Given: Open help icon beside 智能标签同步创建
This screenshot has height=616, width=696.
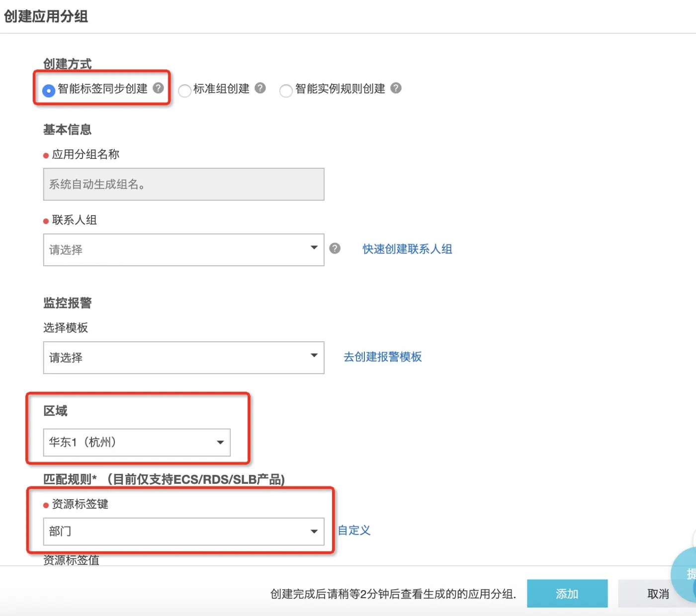Looking at the screenshot, I should 158,88.
